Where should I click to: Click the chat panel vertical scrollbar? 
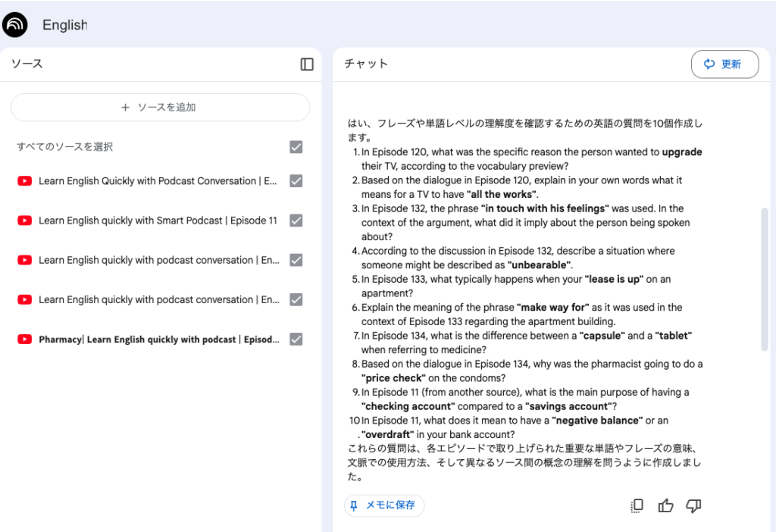(x=764, y=280)
